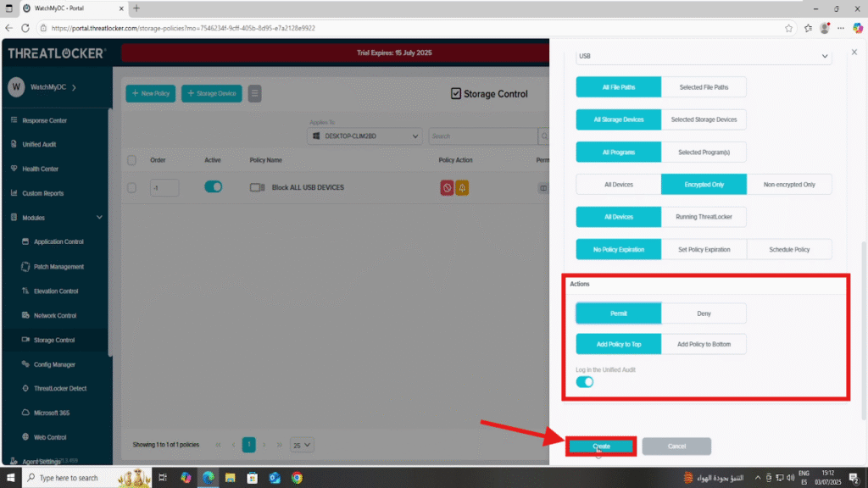Open ThreatLocker Detect module
868x488 pixels.
60,388
